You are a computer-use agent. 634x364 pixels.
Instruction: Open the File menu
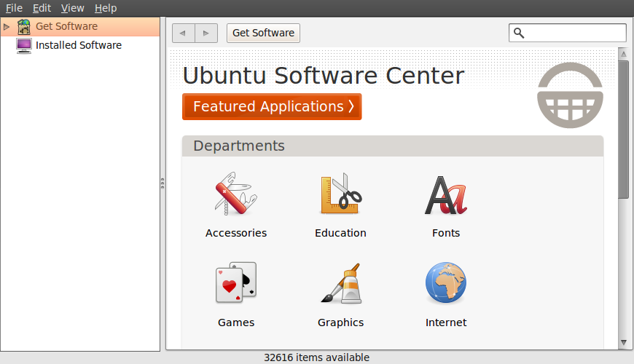[14, 8]
